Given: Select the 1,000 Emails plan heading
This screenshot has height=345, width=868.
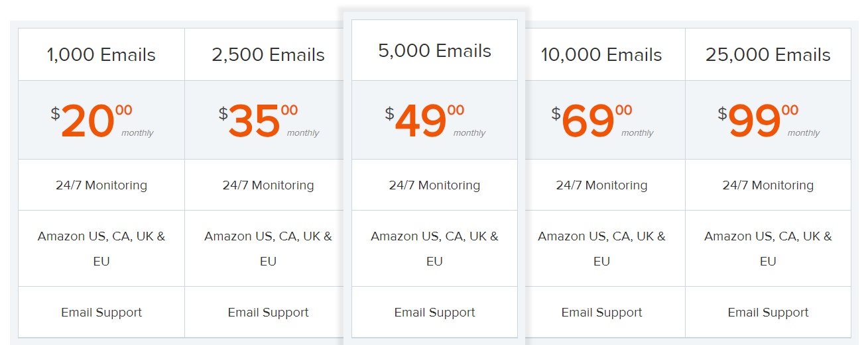Looking at the screenshot, I should coord(101,55).
